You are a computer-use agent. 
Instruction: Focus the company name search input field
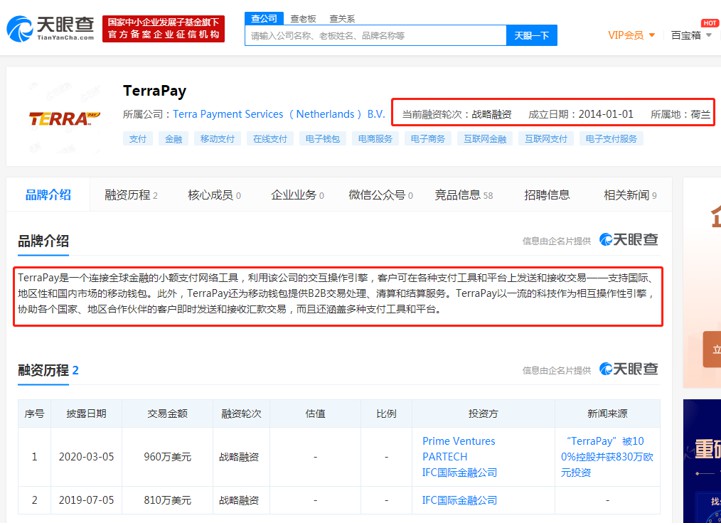(x=375, y=35)
